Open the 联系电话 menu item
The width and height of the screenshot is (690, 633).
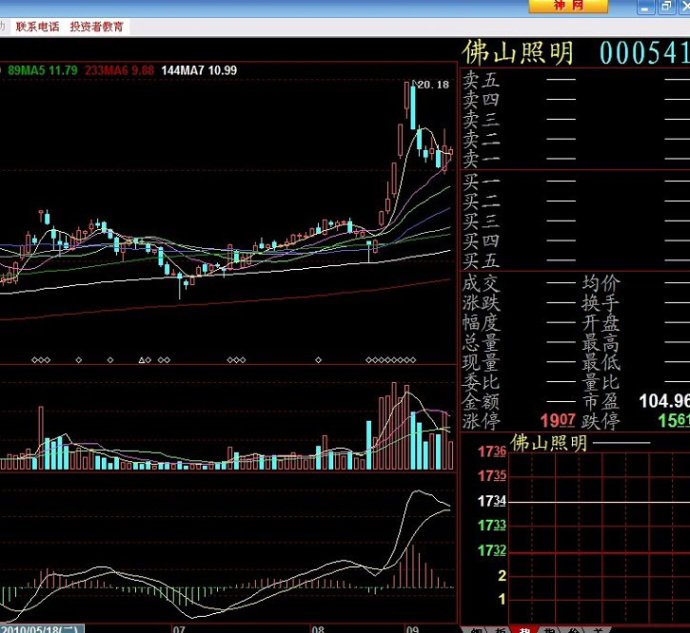coord(37,27)
